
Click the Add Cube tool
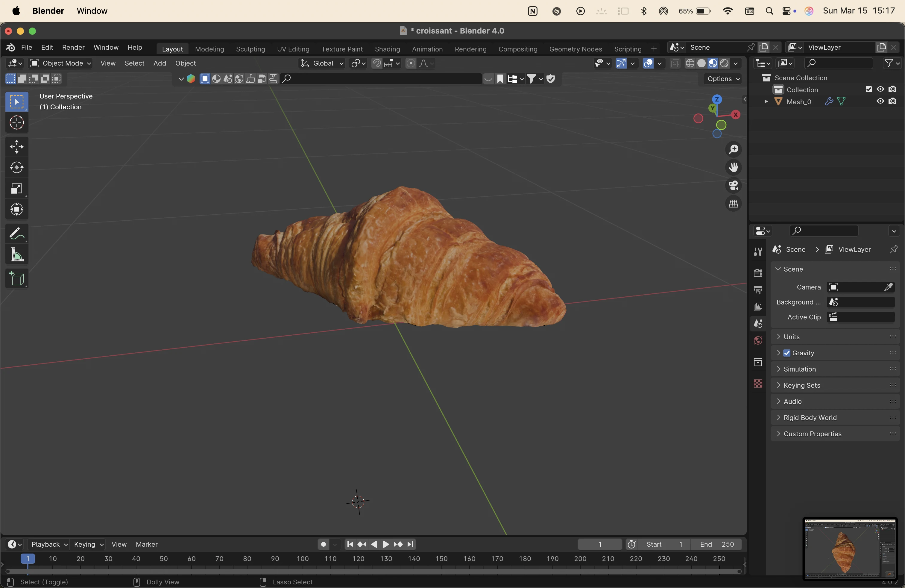coord(17,279)
